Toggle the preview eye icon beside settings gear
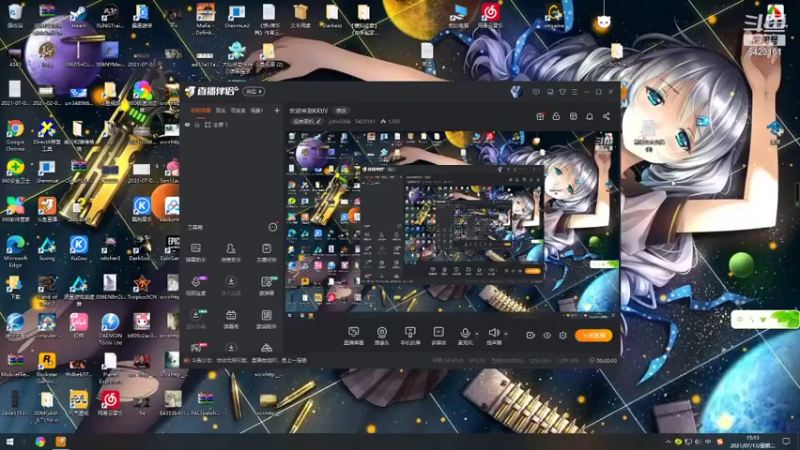 546,336
